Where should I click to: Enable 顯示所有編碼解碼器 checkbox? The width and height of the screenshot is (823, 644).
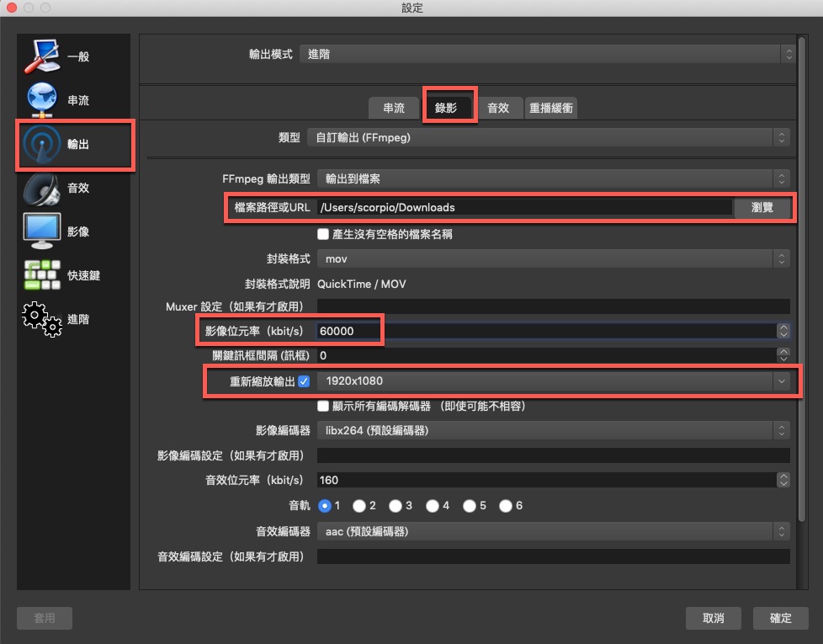pyautogui.click(x=323, y=406)
